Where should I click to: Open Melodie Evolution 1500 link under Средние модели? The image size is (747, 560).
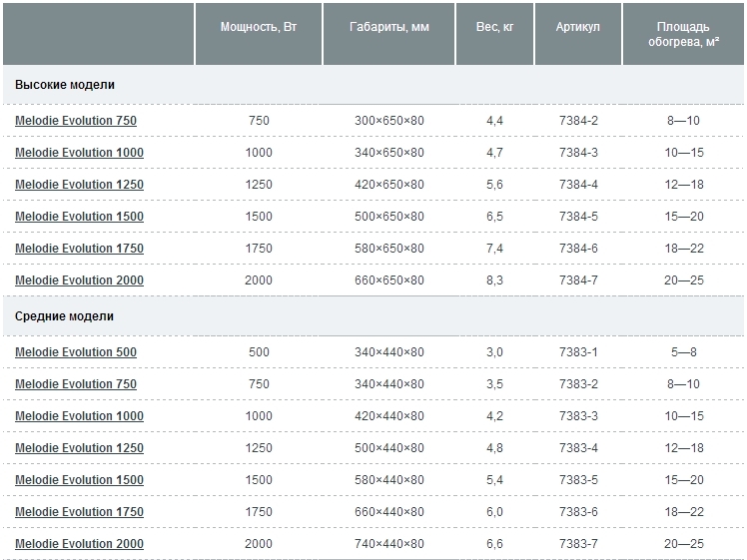79,479
